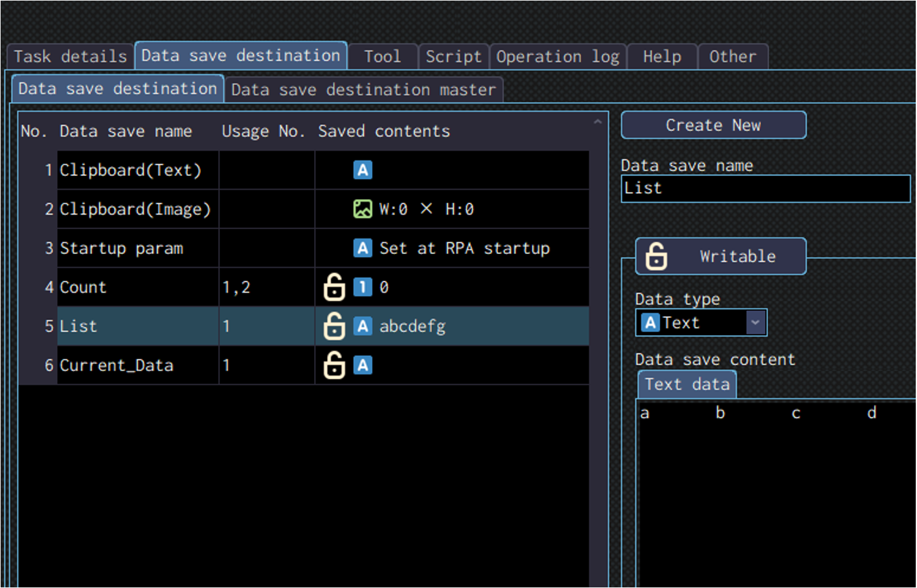Open the Operation log tab

557,57
